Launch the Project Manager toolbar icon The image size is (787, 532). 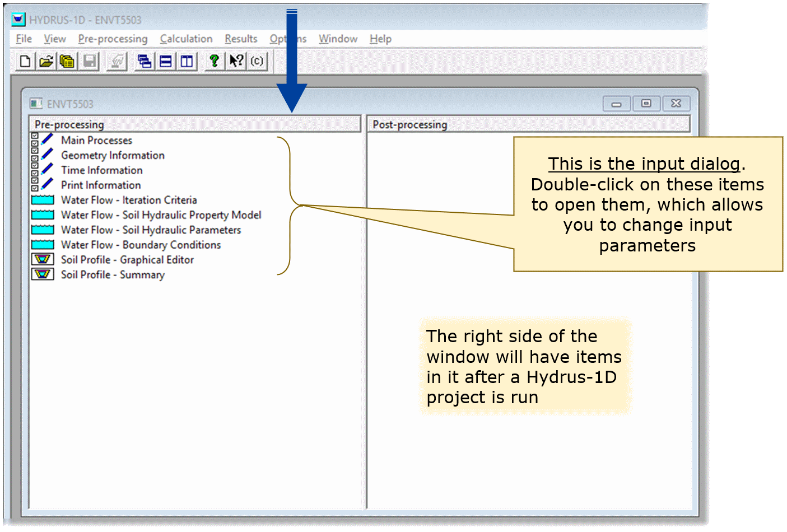(67, 61)
